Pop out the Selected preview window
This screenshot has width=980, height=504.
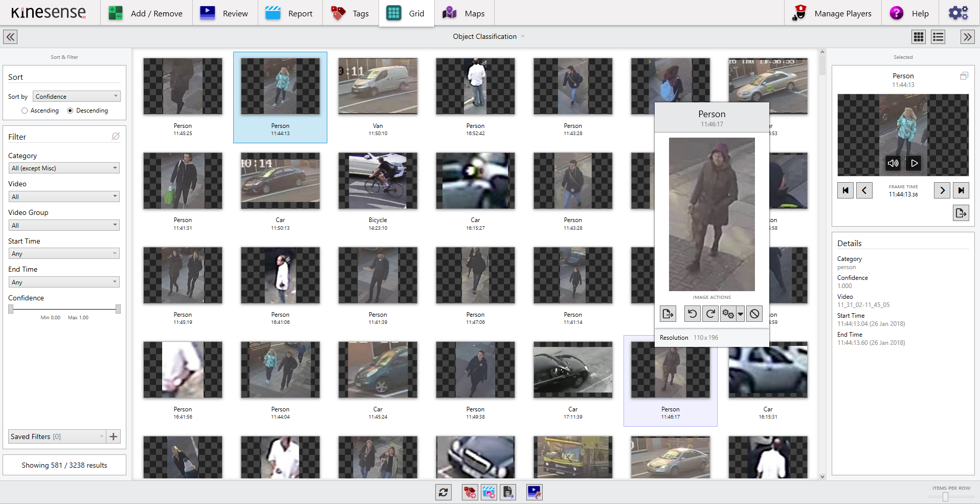(x=964, y=76)
